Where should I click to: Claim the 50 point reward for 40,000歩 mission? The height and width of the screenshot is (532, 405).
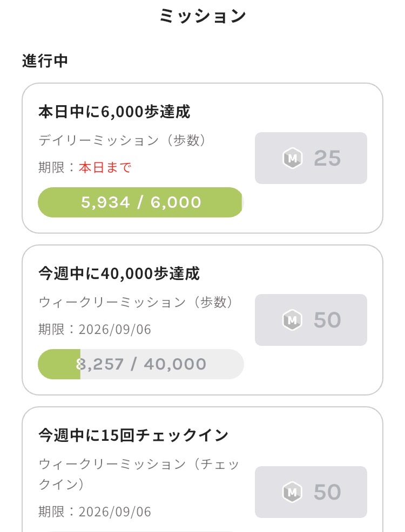(x=311, y=320)
